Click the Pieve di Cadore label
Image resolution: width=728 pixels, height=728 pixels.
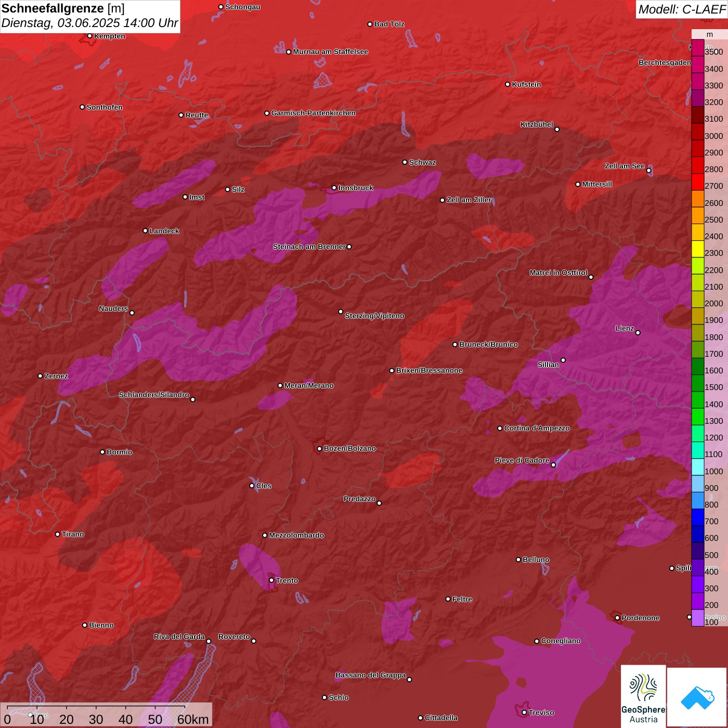pos(522,460)
